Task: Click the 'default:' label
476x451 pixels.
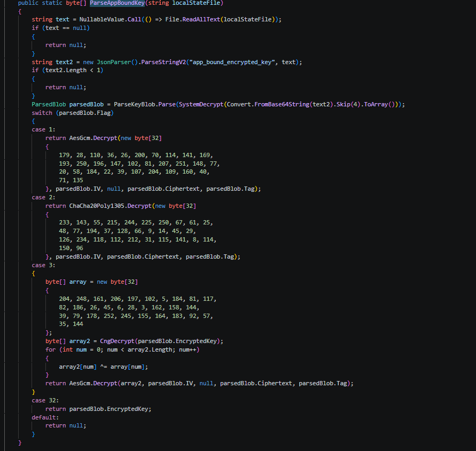Action: tap(45, 417)
